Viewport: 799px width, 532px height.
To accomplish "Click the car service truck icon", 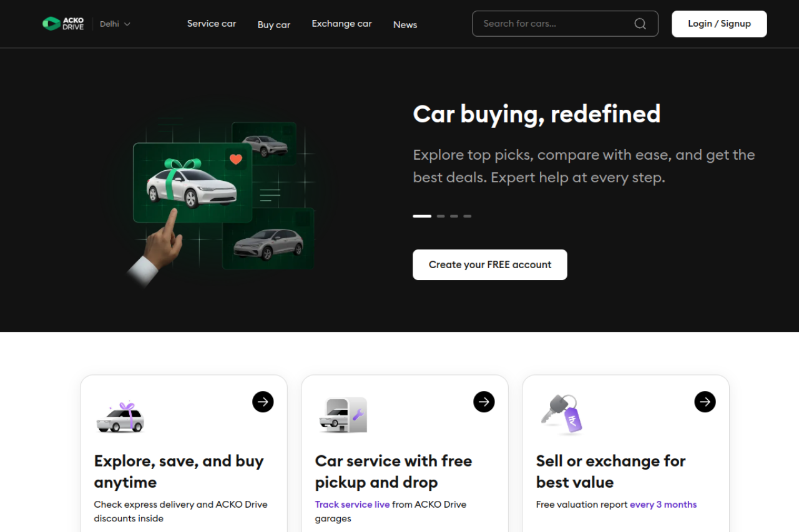I will click(x=343, y=415).
